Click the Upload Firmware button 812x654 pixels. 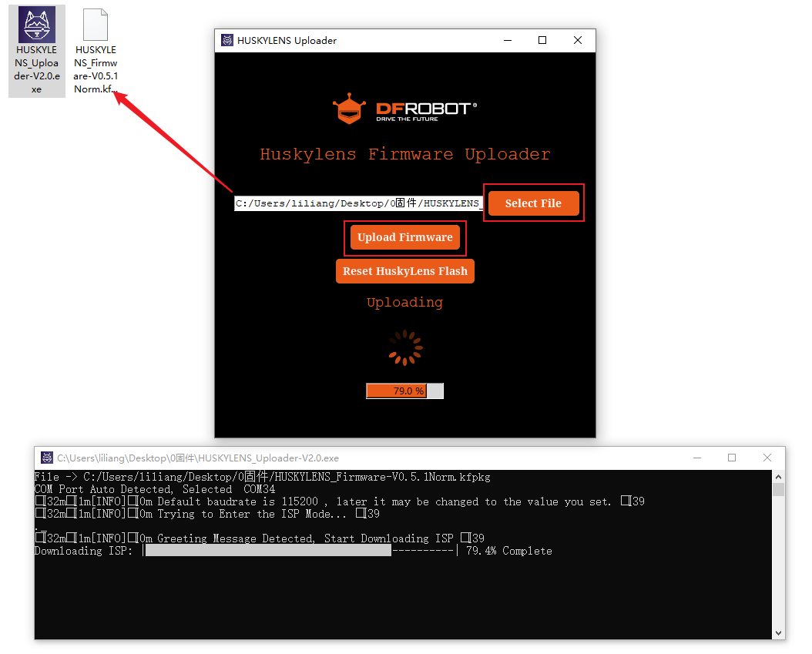(405, 237)
